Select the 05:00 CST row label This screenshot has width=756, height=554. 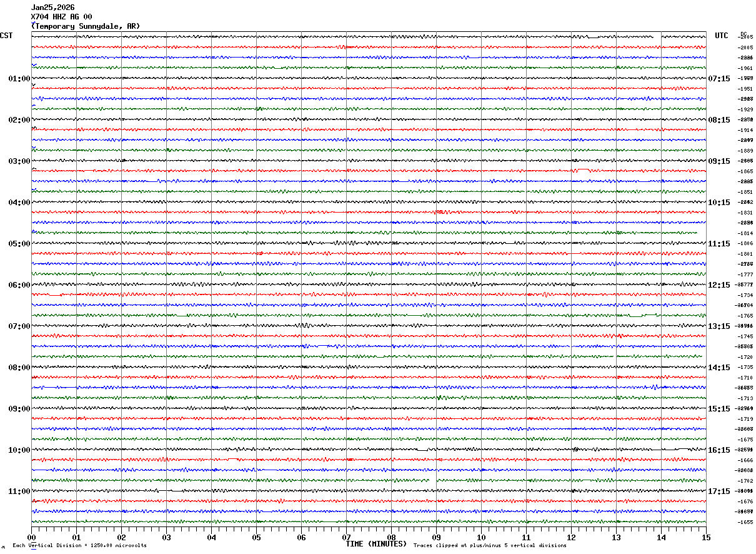click(19, 244)
